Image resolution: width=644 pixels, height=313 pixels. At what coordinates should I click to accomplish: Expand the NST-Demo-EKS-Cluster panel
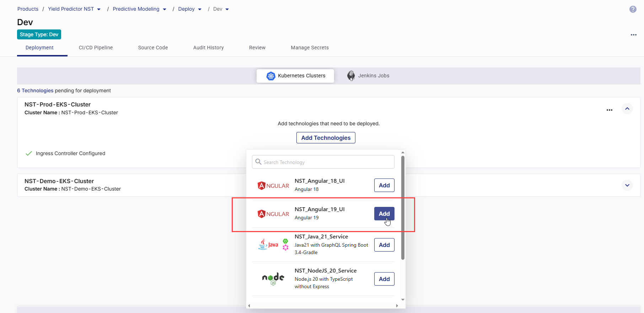pyautogui.click(x=627, y=185)
